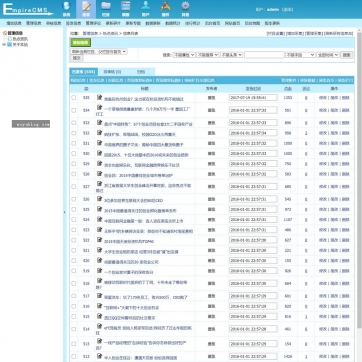This screenshot has height=362, width=362.
Task: Check the checkbox for row ID 529
Action: click(74, 164)
